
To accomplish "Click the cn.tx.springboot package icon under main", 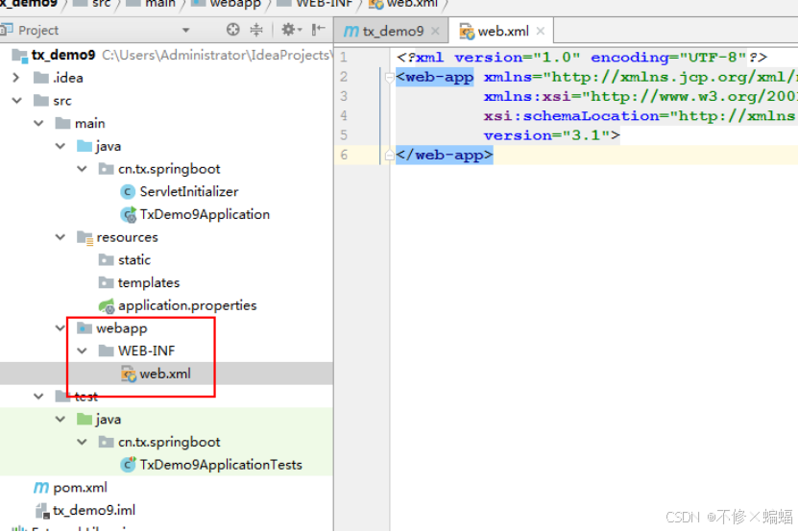I will 106,168.
